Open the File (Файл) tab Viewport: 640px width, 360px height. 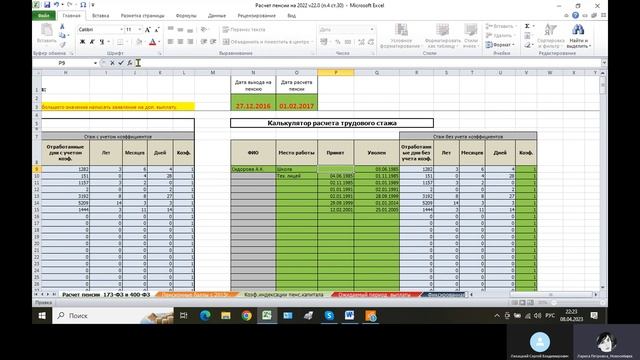tap(44, 16)
